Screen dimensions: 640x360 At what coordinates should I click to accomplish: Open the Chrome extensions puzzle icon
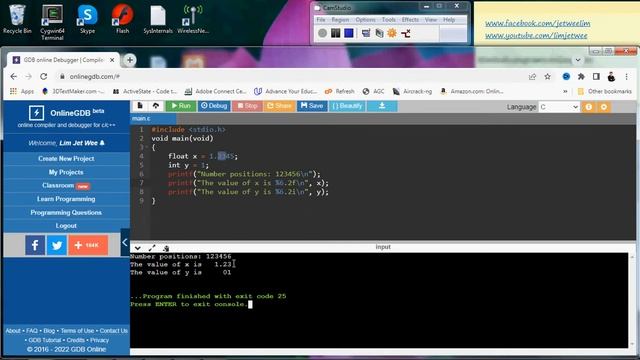(x=581, y=77)
